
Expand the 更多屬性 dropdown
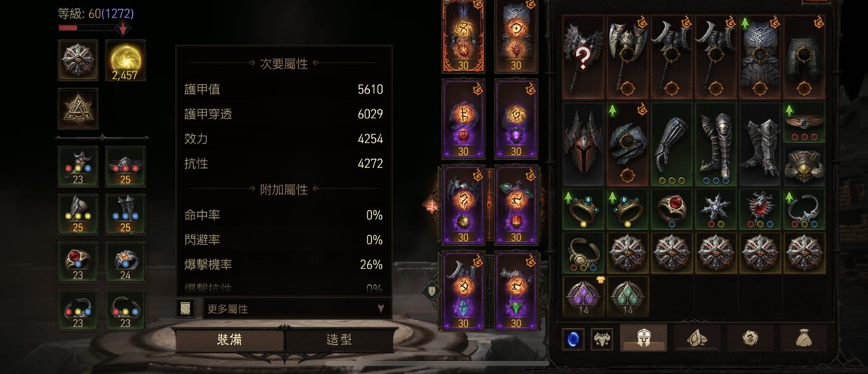click(x=297, y=308)
